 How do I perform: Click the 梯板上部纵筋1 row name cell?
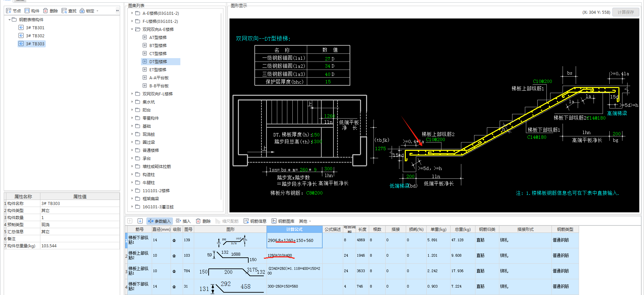click(139, 271)
